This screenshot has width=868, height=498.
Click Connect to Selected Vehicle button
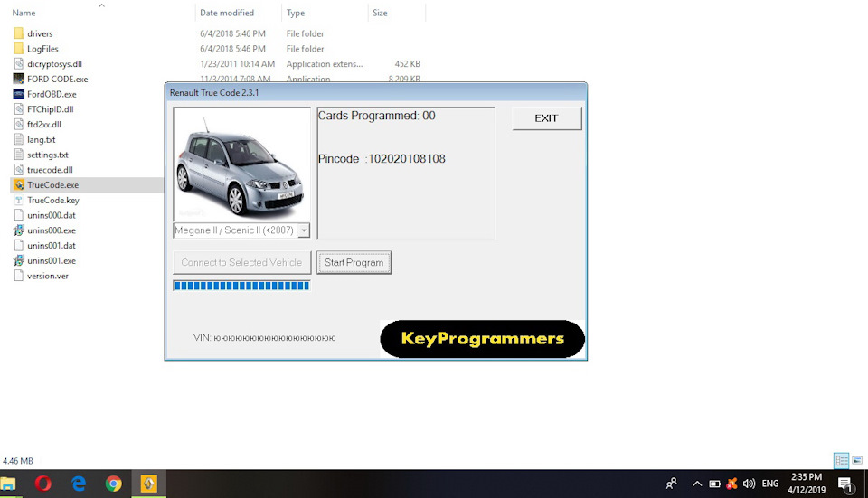click(x=242, y=263)
